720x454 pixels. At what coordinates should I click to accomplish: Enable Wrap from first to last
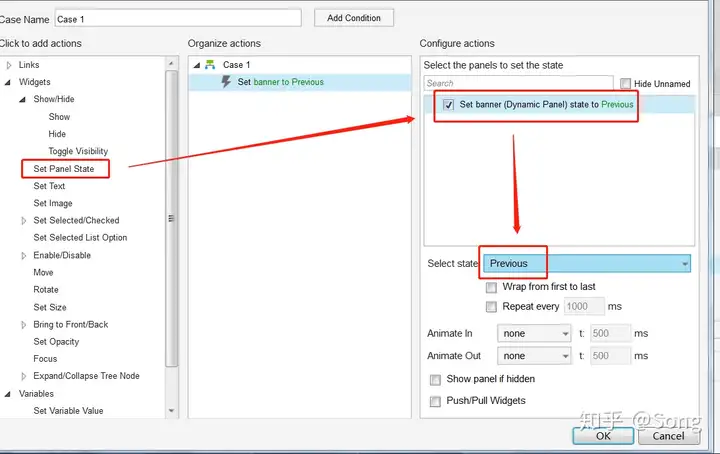(x=491, y=287)
